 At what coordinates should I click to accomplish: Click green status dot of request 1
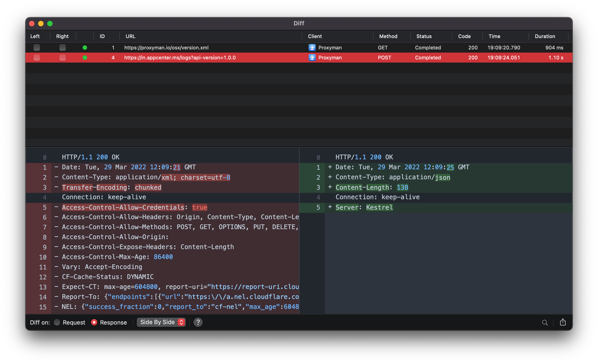click(85, 48)
